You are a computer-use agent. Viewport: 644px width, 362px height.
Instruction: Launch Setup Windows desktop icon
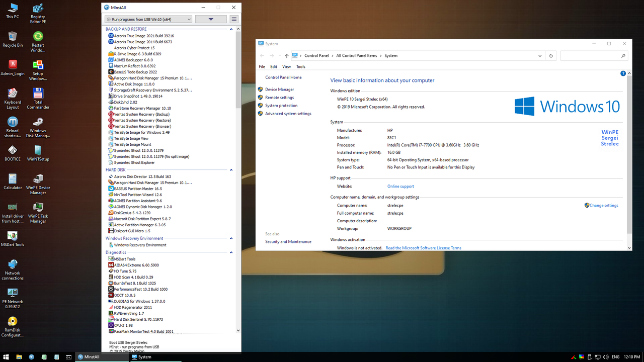(x=38, y=70)
